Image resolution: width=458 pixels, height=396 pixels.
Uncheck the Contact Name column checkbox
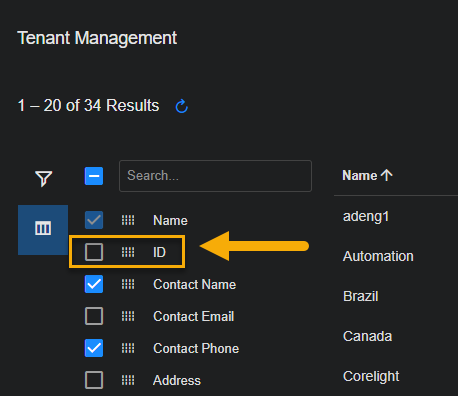(x=94, y=284)
